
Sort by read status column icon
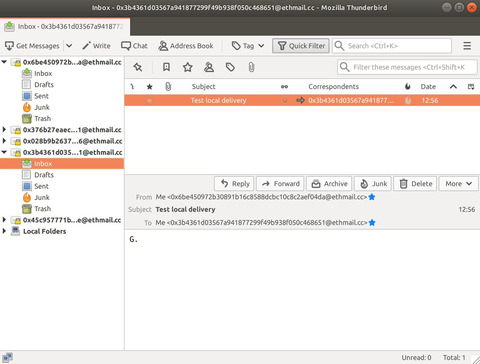(x=284, y=87)
